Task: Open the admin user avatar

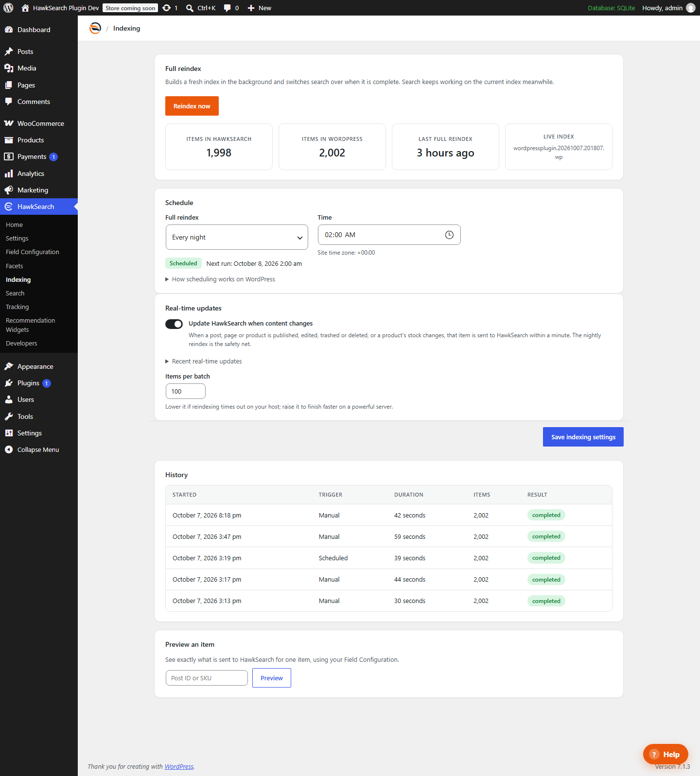Action: (691, 8)
